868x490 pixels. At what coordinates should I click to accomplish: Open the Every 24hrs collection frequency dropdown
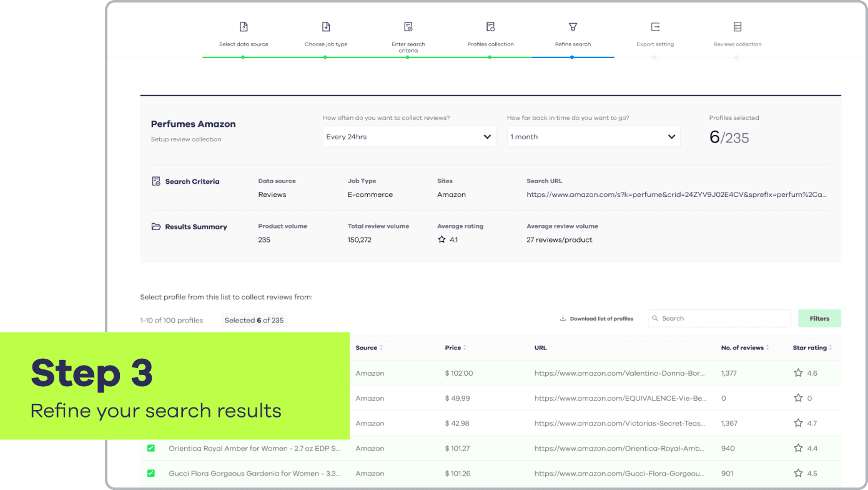[409, 136]
